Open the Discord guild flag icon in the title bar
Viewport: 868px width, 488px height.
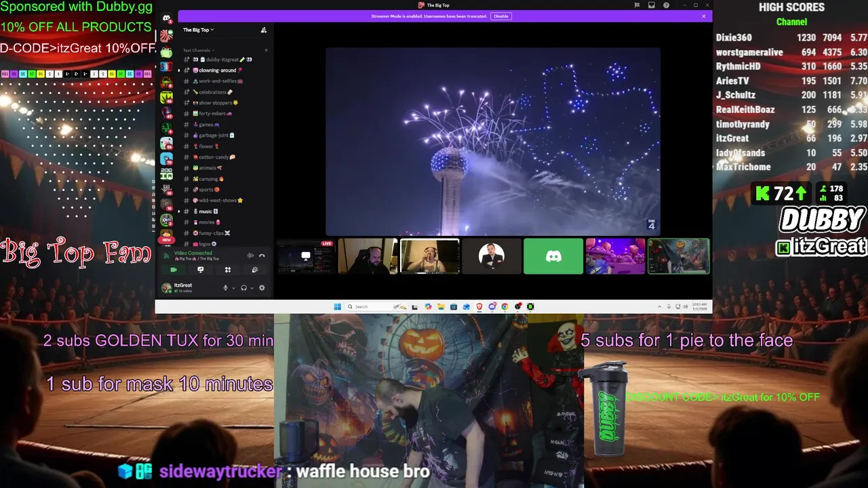(637, 5)
